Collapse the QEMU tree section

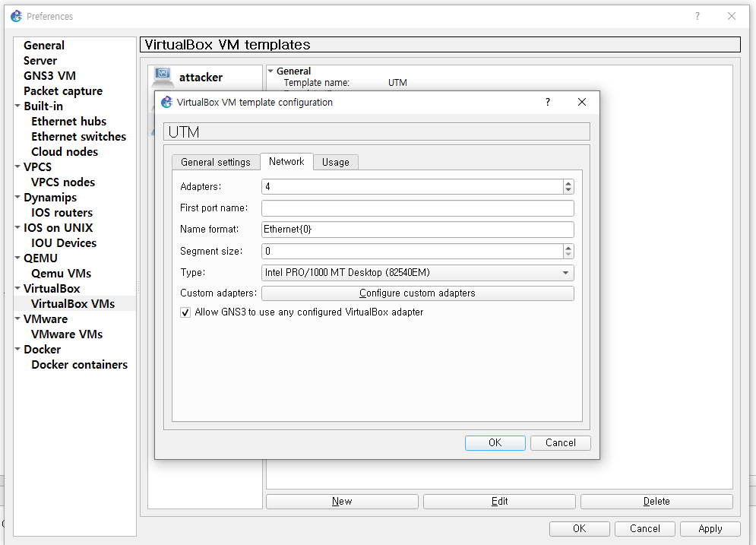[x=17, y=258]
